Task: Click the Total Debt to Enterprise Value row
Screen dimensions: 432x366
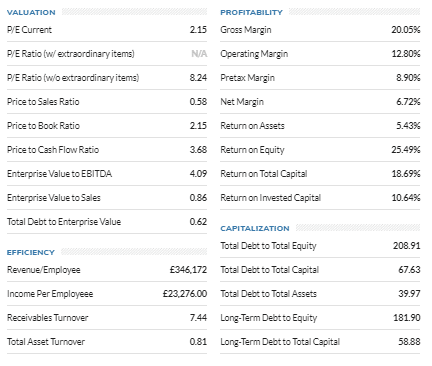Action: (x=107, y=222)
